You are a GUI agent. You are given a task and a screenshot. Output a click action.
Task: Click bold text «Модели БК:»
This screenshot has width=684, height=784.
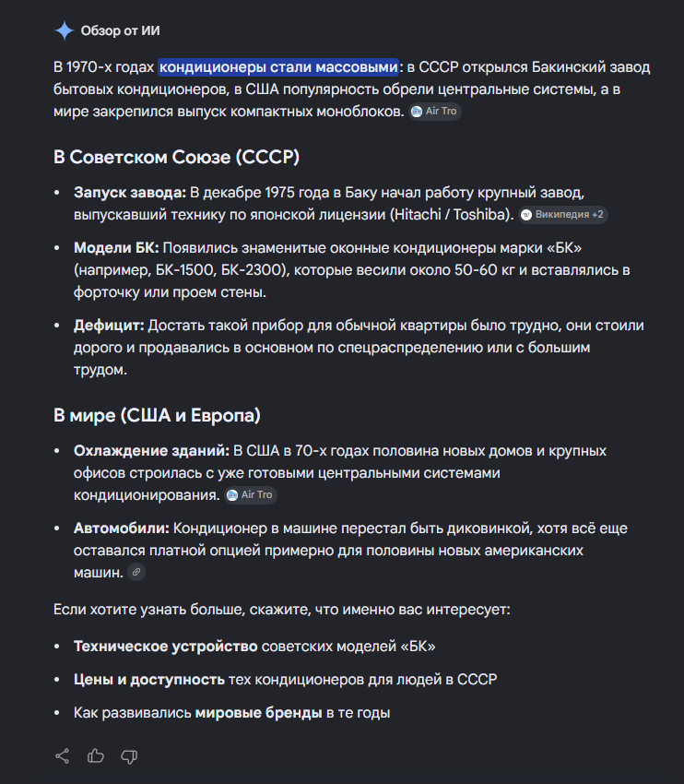coord(116,248)
